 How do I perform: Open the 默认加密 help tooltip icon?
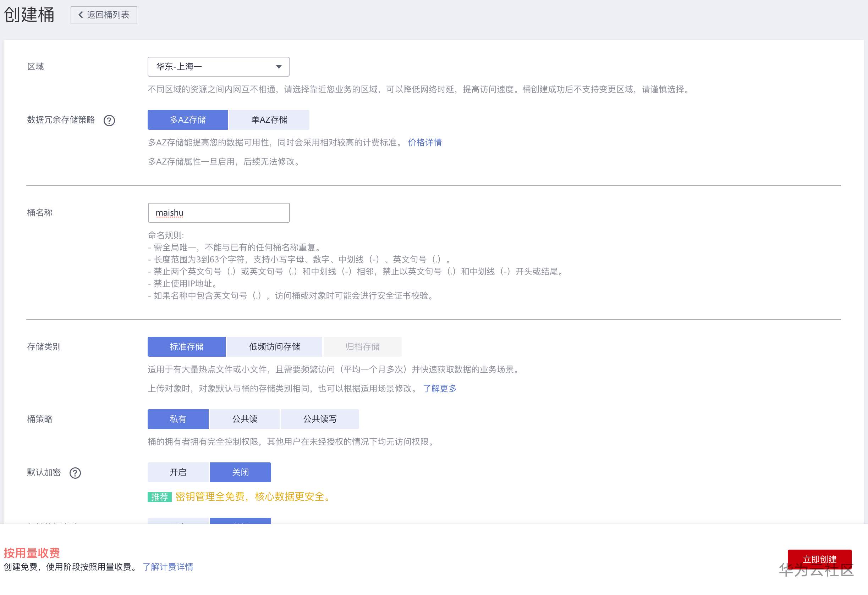click(75, 473)
